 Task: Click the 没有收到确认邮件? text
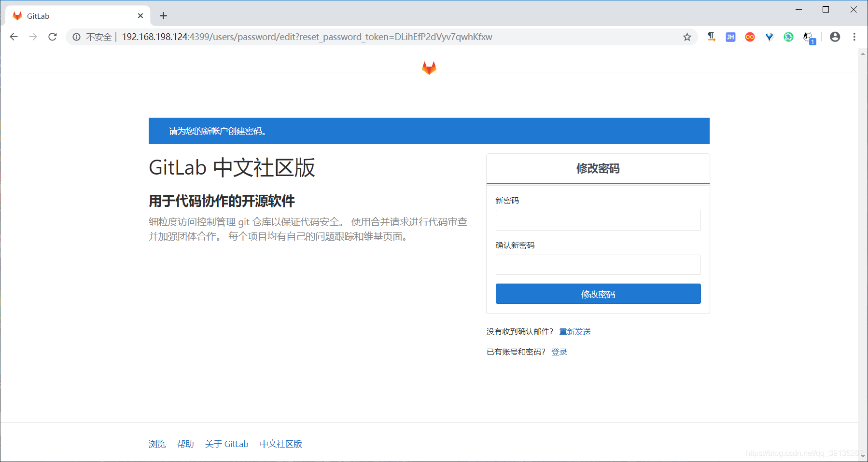tap(520, 331)
